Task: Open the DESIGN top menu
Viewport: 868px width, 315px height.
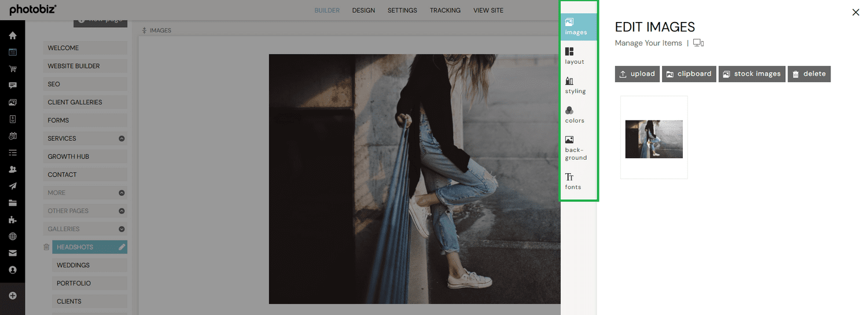Action: [363, 10]
